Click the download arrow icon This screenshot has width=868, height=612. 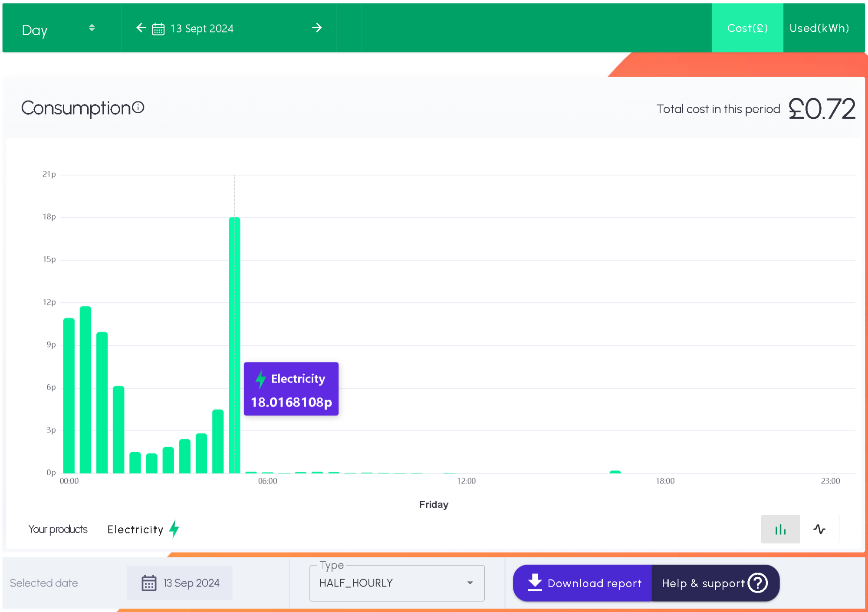pyautogui.click(x=535, y=583)
